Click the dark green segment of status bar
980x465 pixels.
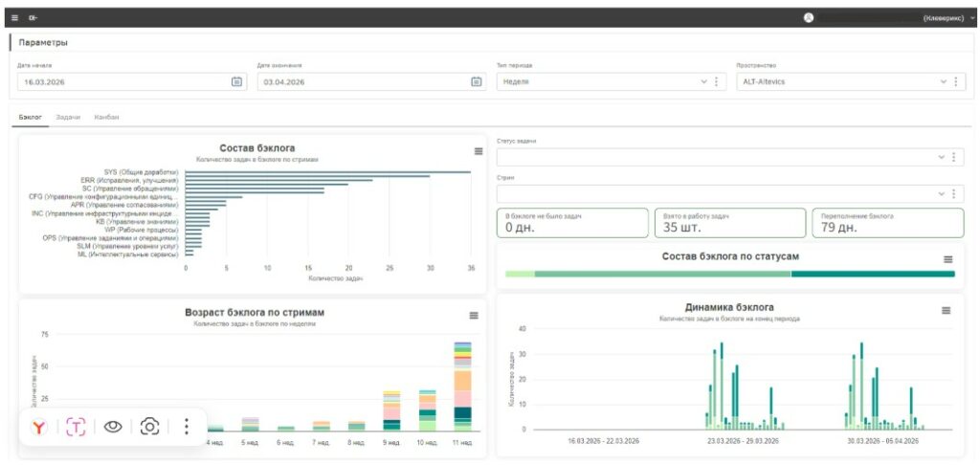[873, 274]
